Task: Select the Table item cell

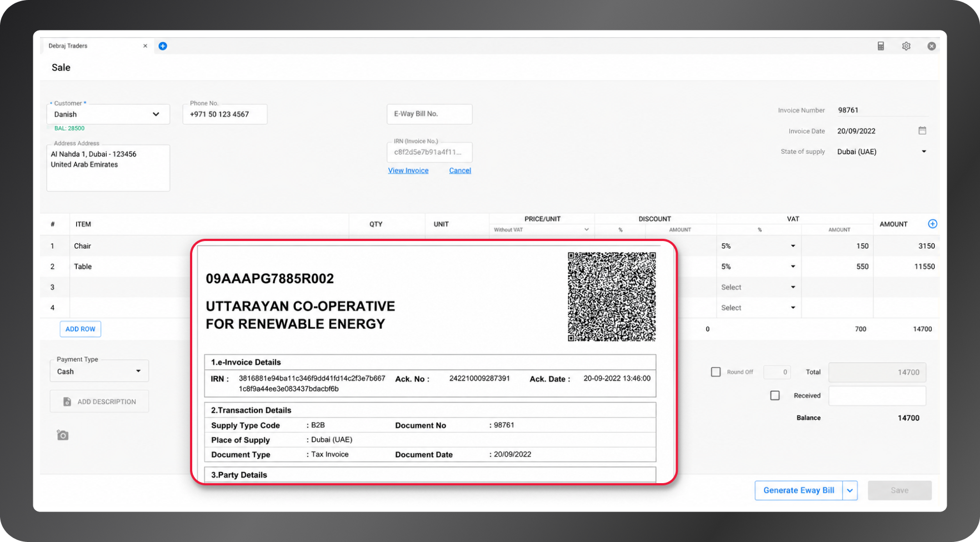Action: [x=131, y=267]
